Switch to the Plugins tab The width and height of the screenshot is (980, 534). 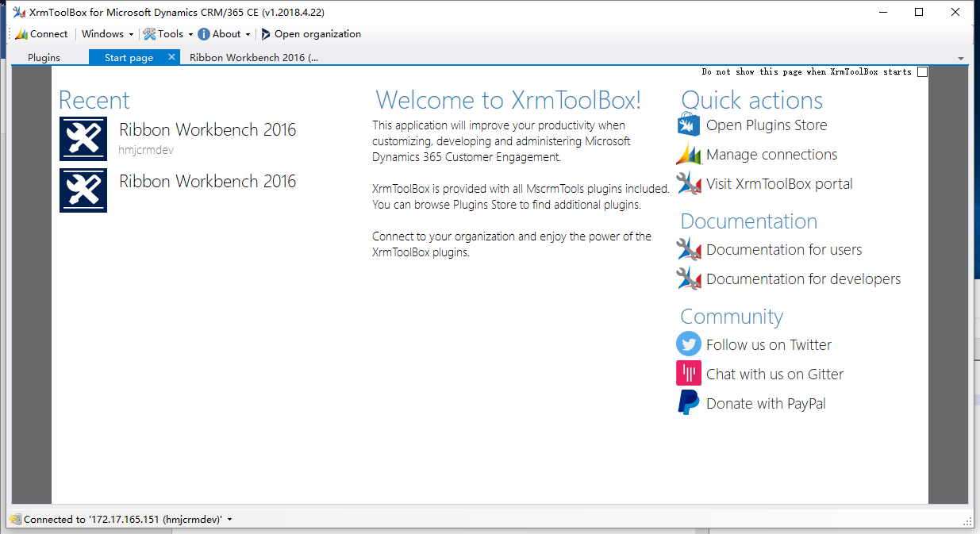tap(44, 58)
